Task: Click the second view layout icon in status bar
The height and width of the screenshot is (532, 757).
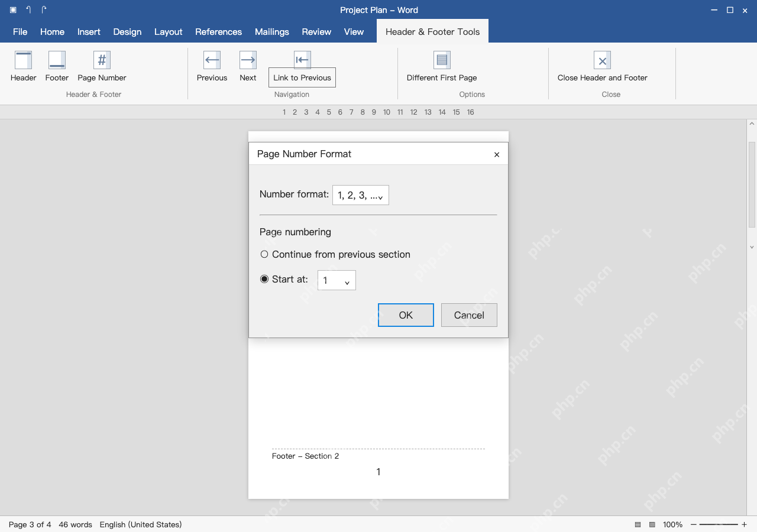Action: coord(652,524)
